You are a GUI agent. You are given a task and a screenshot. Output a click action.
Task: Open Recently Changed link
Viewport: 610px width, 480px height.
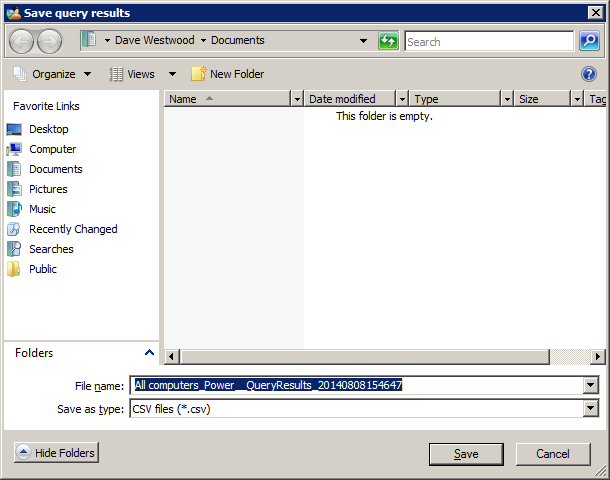point(72,229)
